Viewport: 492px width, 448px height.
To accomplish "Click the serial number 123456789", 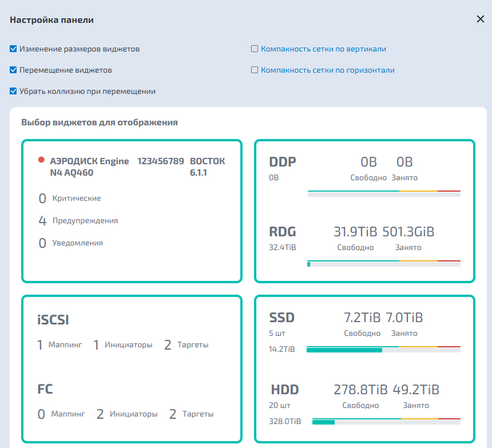I will click(160, 161).
